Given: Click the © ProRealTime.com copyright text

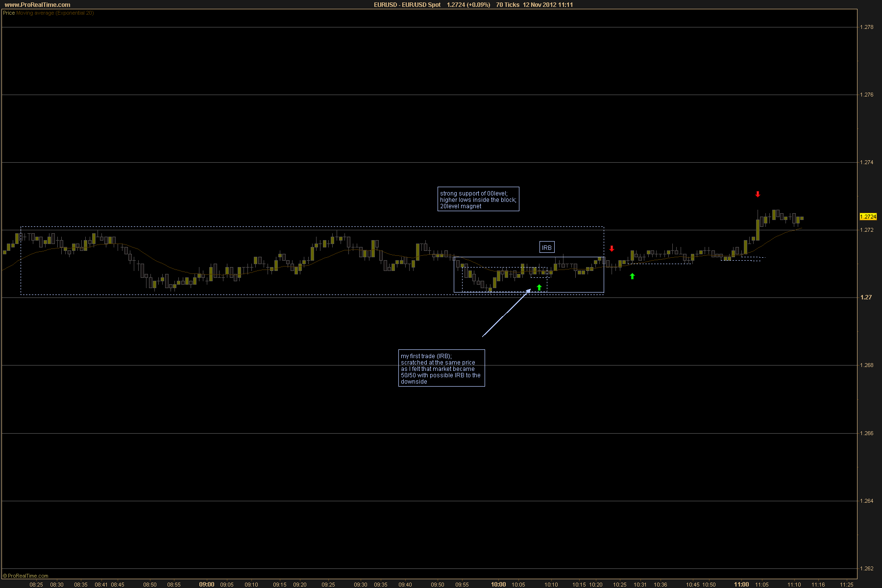Looking at the screenshot, I should tap(25, 576).
